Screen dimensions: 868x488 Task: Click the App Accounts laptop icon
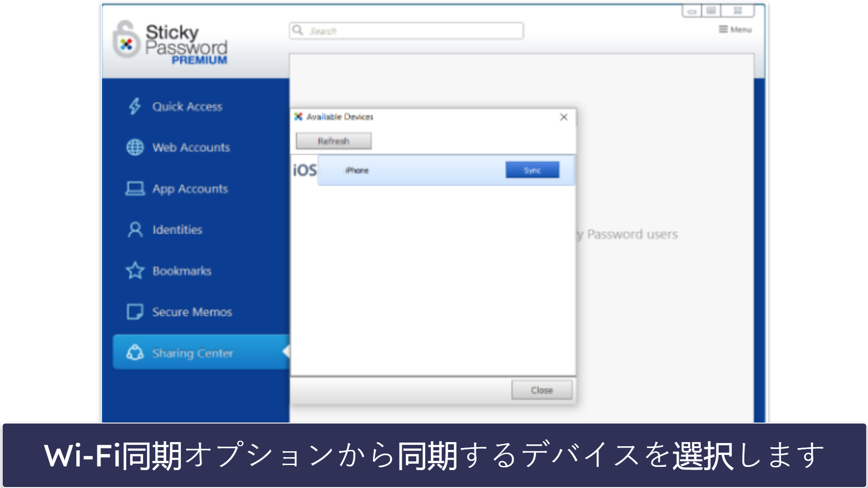click(x=135, y=189)
